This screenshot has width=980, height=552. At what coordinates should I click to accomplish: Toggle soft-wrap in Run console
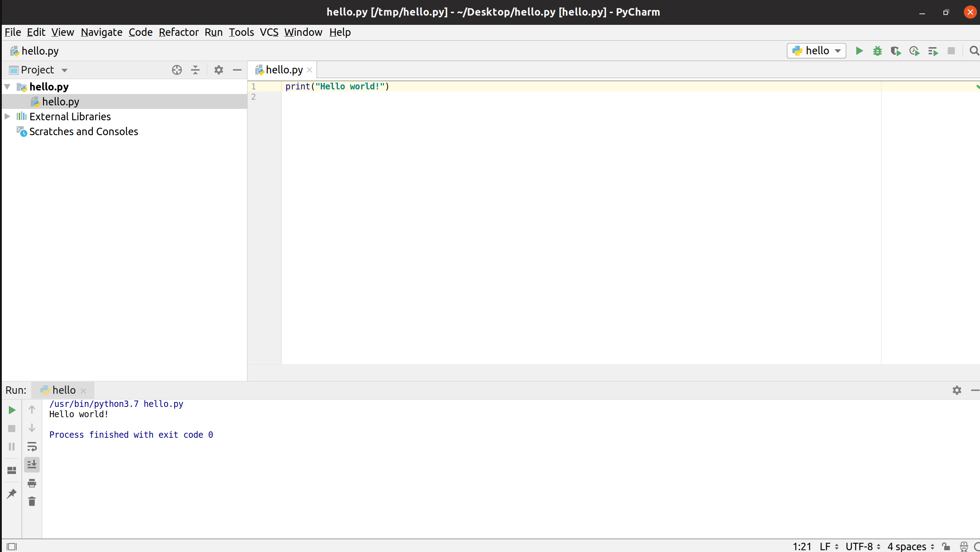click(32, 446)
